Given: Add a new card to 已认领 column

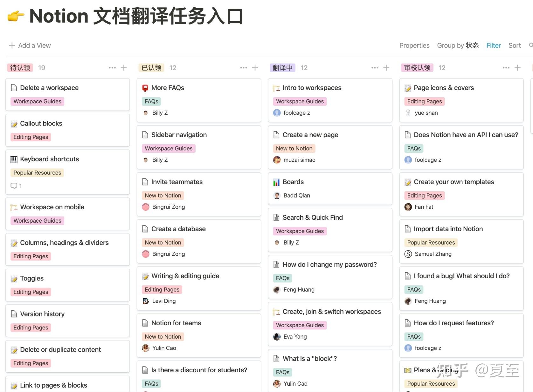Looking at the screenshot, I should pyautogui.click(x=255, y=67).
